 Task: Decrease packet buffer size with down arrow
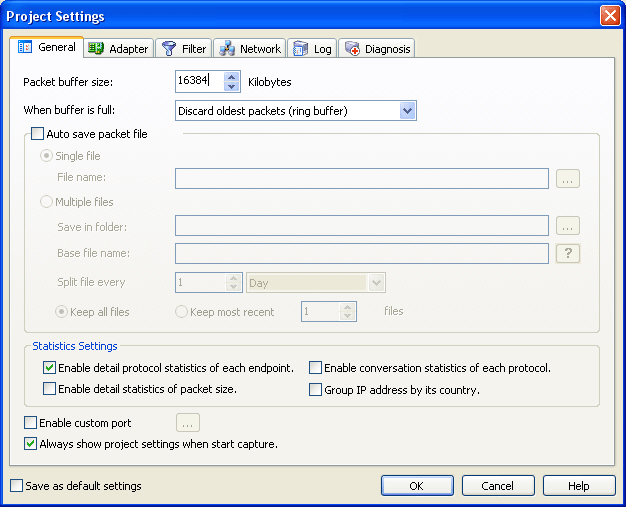232,87
